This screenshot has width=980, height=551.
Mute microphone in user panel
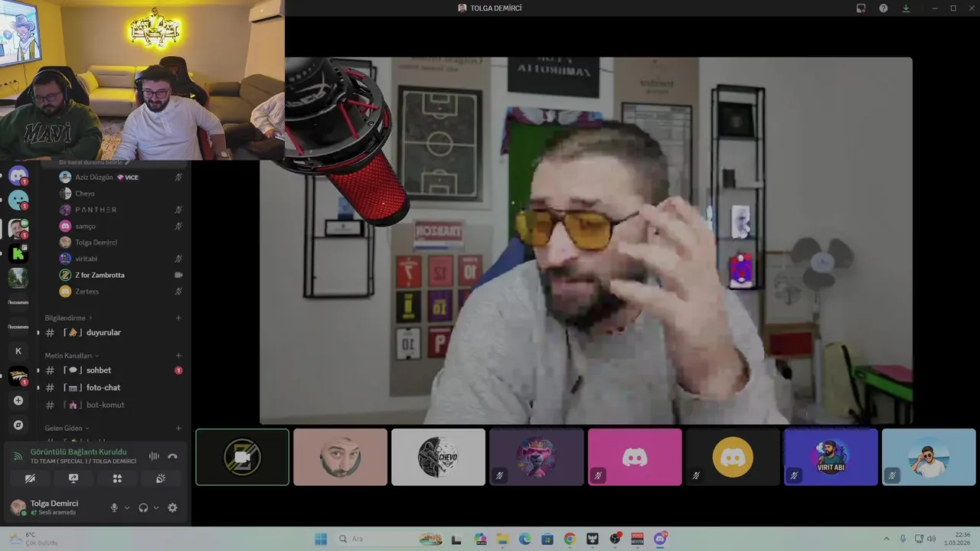pyautogui.click(x=114, y=507)
